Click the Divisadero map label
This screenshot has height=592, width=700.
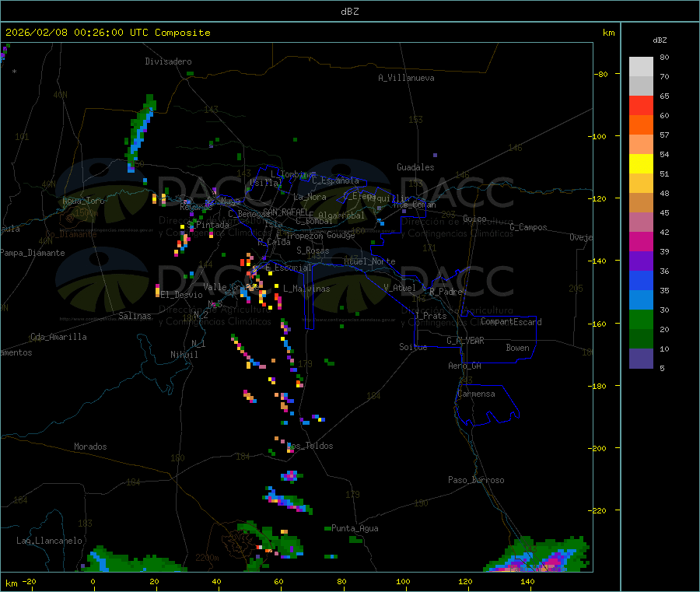pyautogui.click(x=168, y=61)
